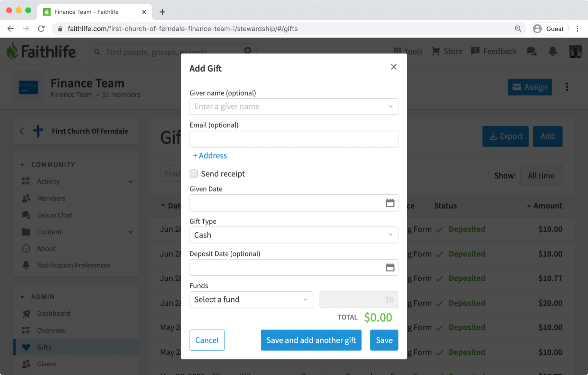Open the Deposit Date calendar picker
This screenshot has height=375, width=588.
(x=390, y=268)
